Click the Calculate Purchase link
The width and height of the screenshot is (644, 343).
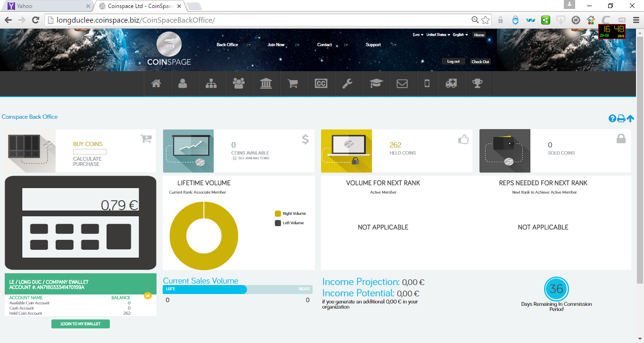pos(87,161)
